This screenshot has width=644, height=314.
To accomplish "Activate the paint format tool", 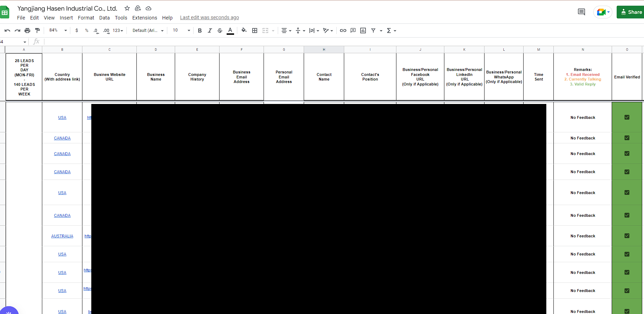I will [x=37, y=31].
